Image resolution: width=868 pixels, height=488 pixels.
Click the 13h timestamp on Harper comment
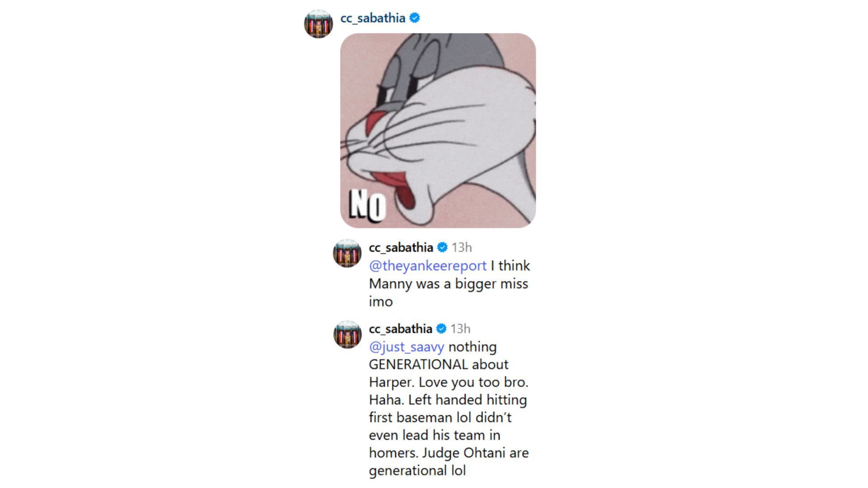point(460,329)
